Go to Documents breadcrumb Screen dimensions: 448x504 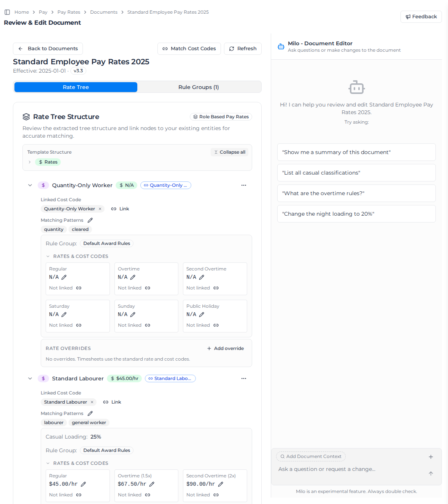(x=104, y=12)
